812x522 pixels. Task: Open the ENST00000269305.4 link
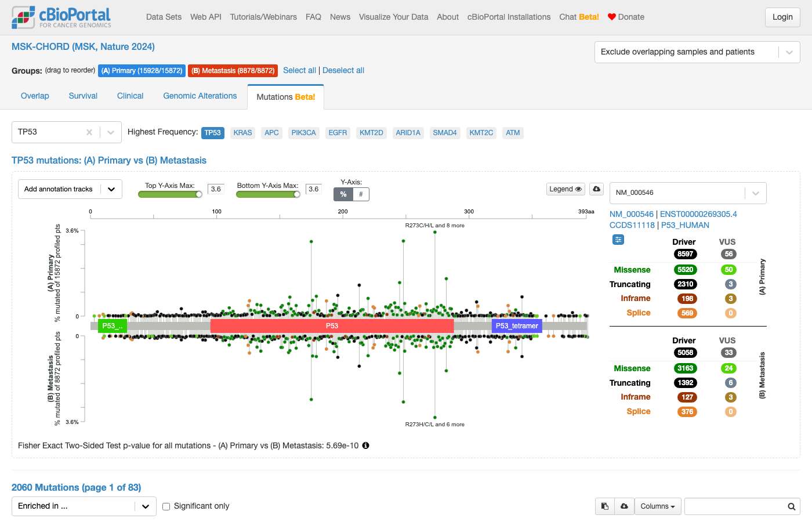tap(698, 214)
